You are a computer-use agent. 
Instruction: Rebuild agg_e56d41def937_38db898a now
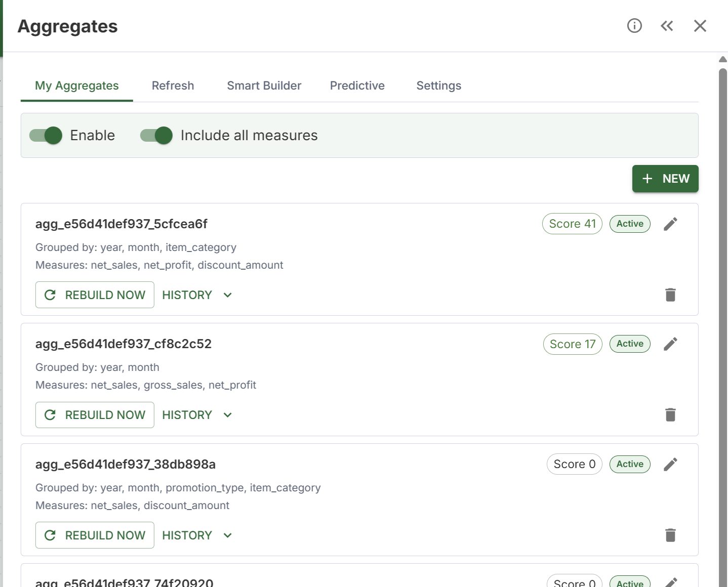pyautogui.click(x=95, y=535)
